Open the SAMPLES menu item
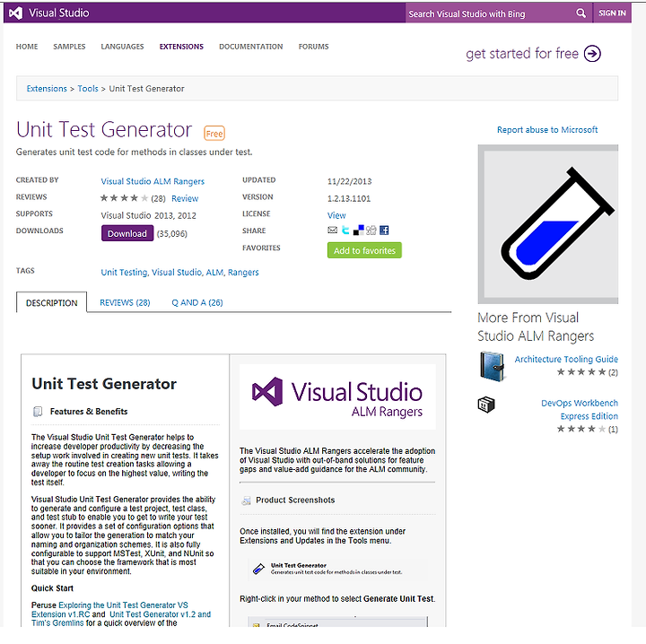Viewport: 646px width, 644px height. click(69, 47)
